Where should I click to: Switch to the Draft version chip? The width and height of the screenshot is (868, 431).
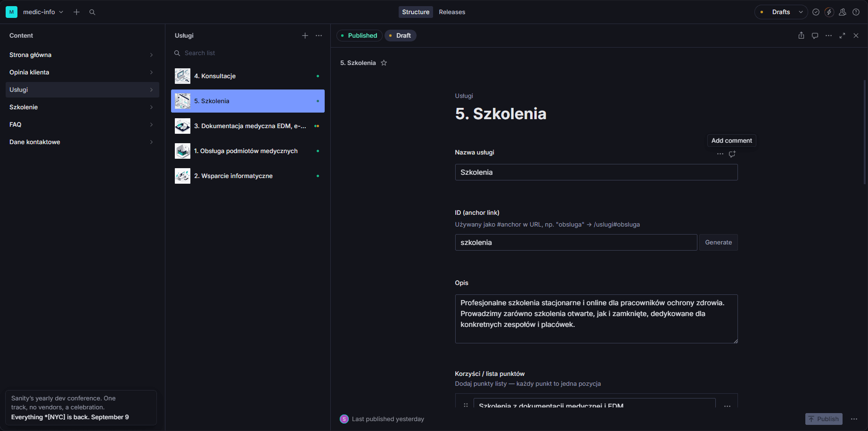coord(400,35)
